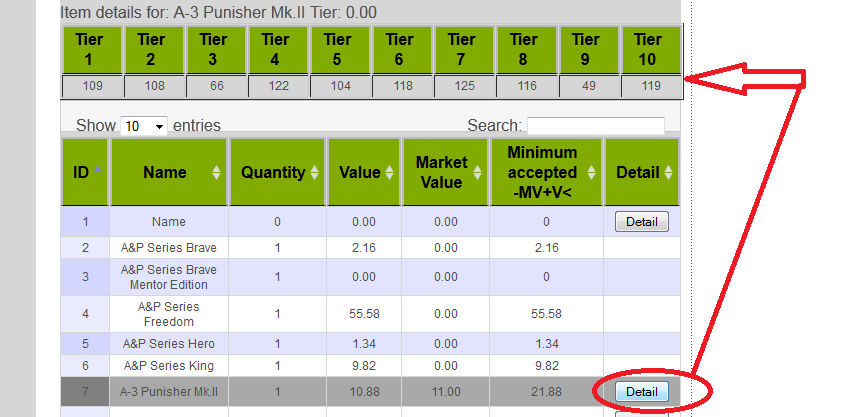The image size is (849, 417).
Task: Click Tier 5 count value 104
Action: [x=340, y=86]
